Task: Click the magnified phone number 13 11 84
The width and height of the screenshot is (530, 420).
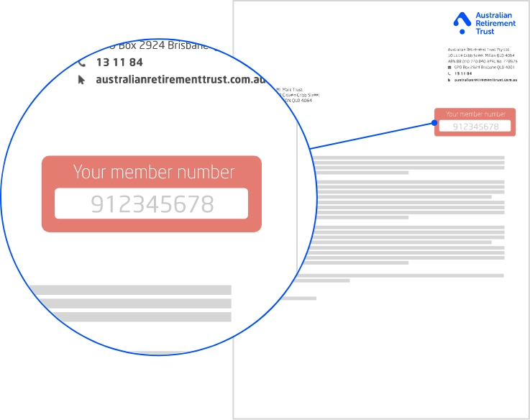Action: click(119, 63)
